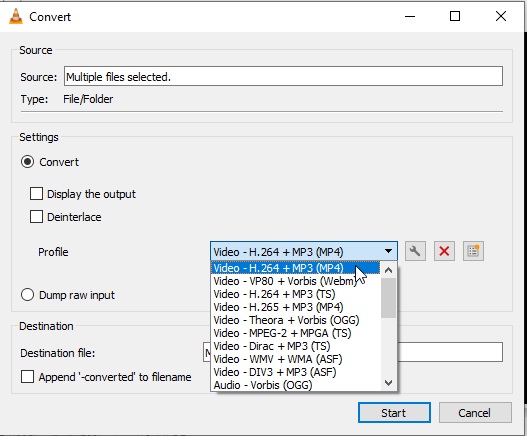Click the Source field showing Multiple files selected
The image size is (527, 436).
(x=283, y=76)
